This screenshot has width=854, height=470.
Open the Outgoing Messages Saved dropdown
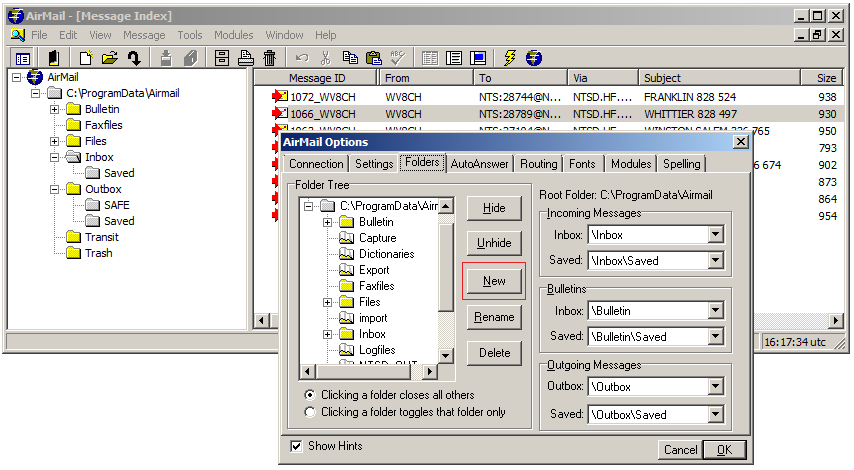pyautogui.click(x=716, y=414)
